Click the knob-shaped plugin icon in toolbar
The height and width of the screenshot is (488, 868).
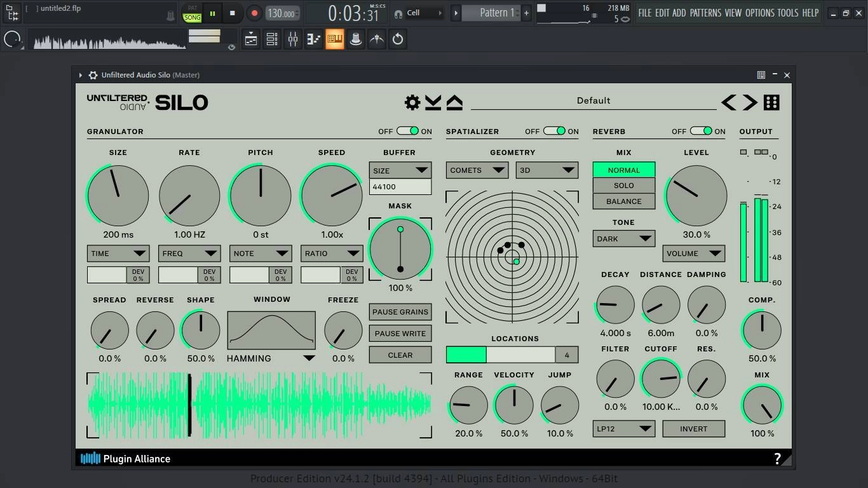point(356,39)
